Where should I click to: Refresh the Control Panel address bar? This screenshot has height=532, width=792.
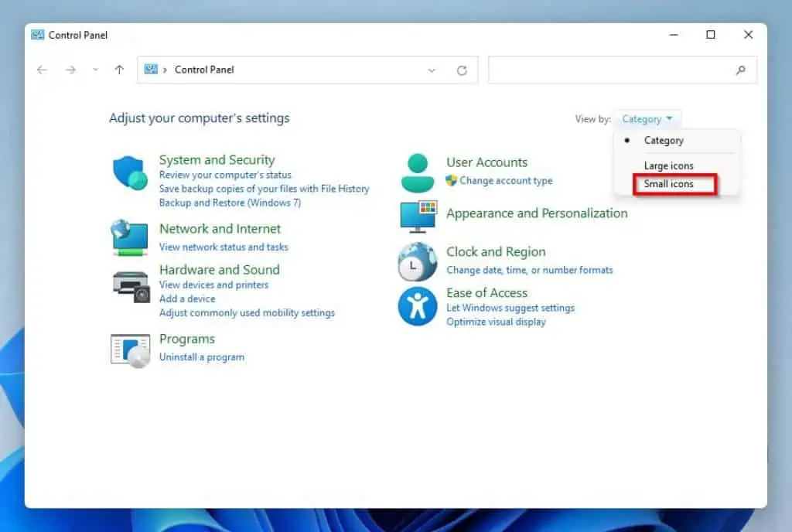pos(462,70)
